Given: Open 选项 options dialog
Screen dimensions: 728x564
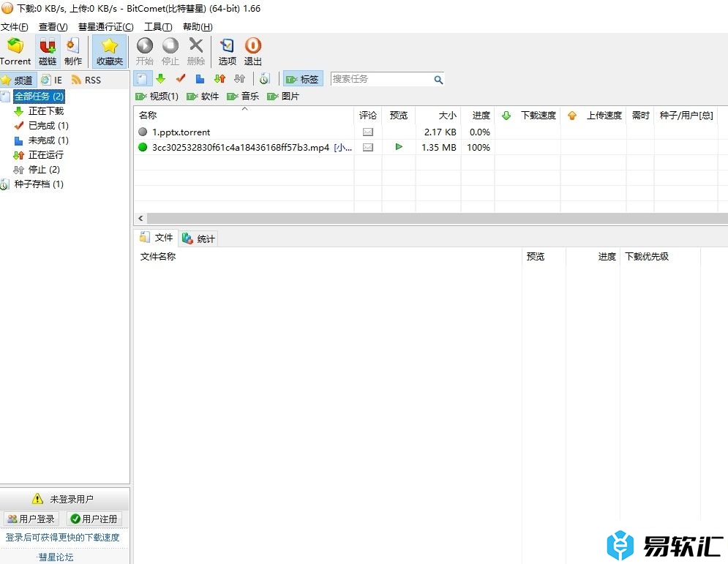Looking at the screenshot, I should (x=227, y=51).
